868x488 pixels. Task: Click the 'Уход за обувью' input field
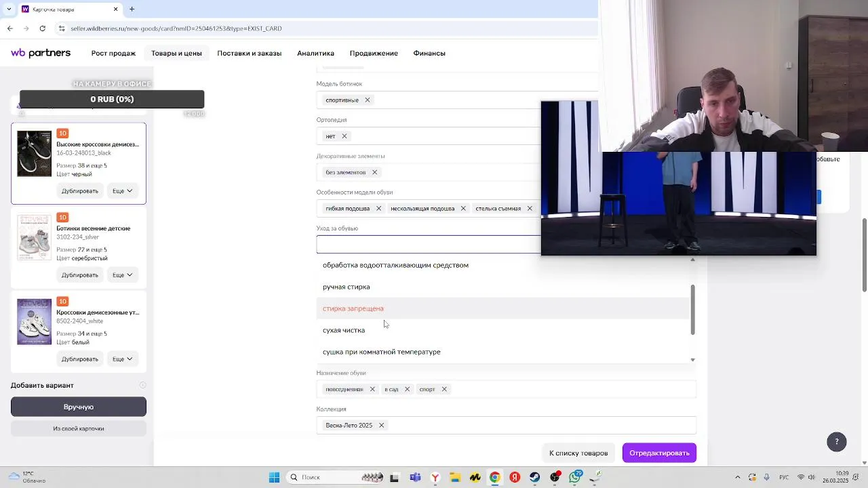pyautogui.click(x=429, y=244)
